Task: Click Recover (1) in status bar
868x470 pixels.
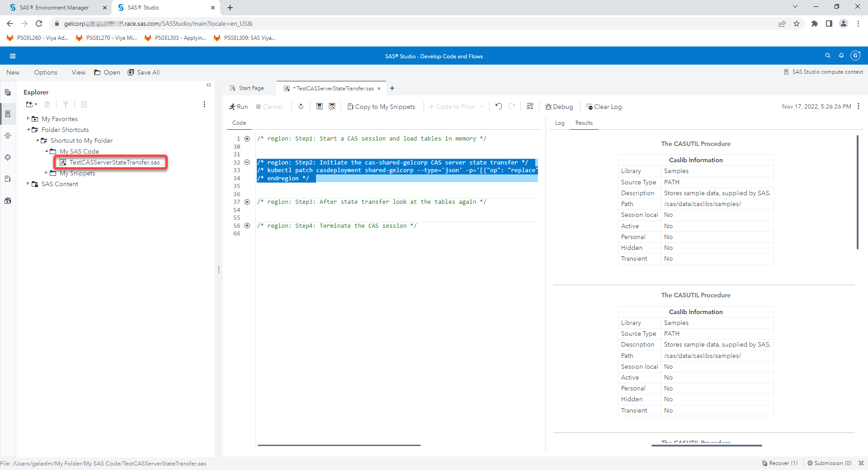Action: [x=780, y=463]
